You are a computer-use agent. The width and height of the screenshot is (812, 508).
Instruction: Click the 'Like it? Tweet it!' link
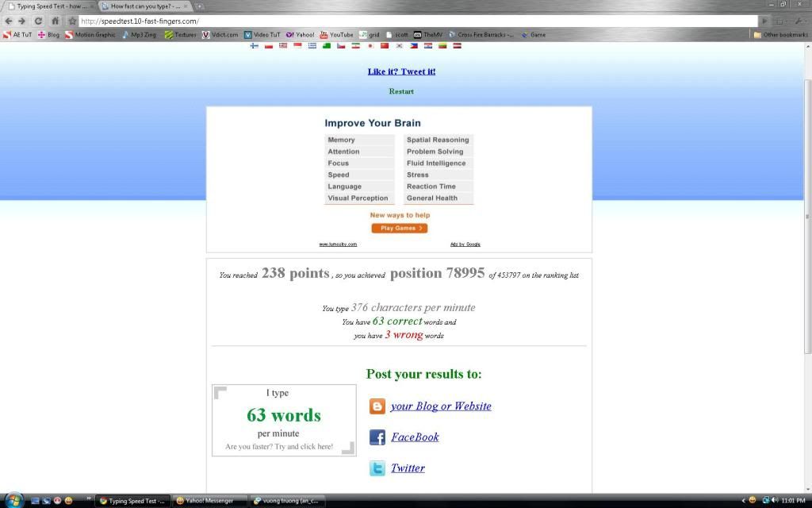pos(401,71)
